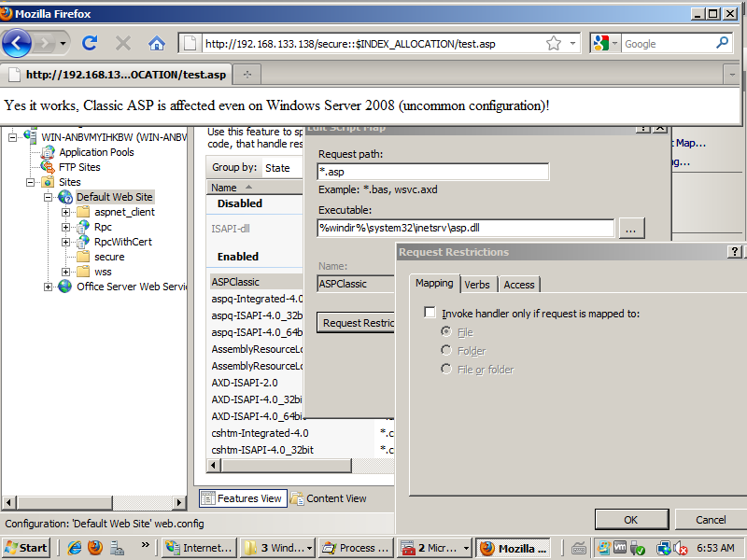Expand Office Server Web Services node
The image size is (747, 560).
pos(49,287)
